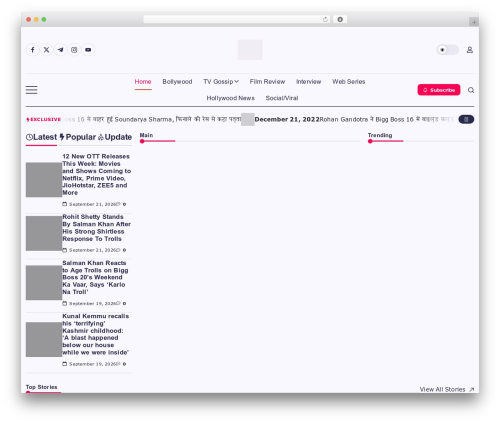Switch to the Update tab
Image resolution: width=500 pixels, height=423 pixels.
coord(115,137)
